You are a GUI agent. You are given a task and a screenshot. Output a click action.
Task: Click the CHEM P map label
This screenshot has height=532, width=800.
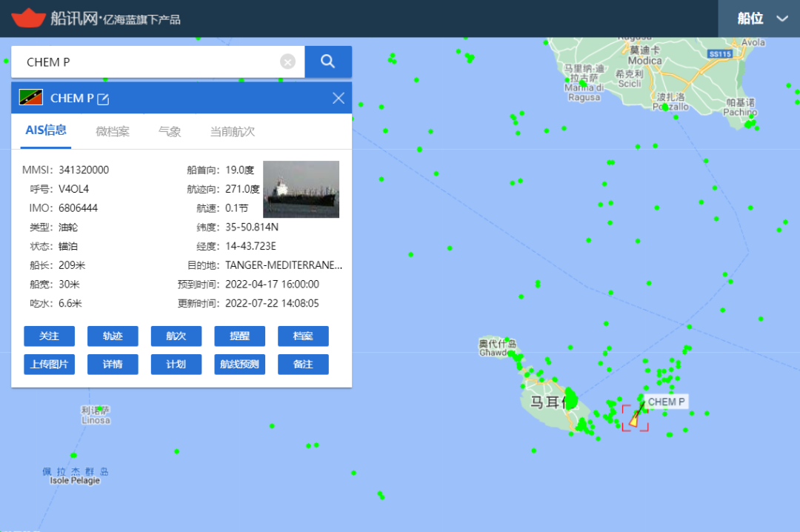point(666,402)
